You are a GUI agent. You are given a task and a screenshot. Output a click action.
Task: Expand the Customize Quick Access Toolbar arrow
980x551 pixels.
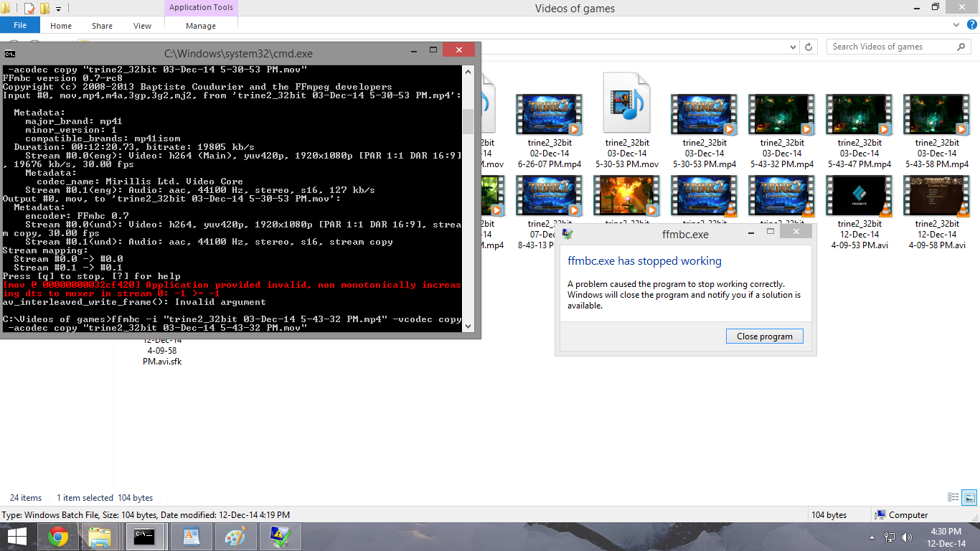point(58,9)
